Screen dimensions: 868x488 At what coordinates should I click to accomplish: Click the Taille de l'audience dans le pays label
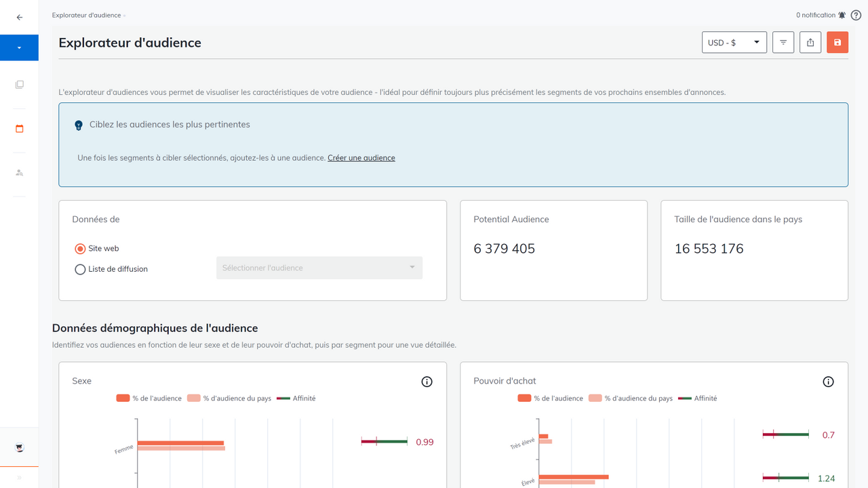tap(738, 220)
